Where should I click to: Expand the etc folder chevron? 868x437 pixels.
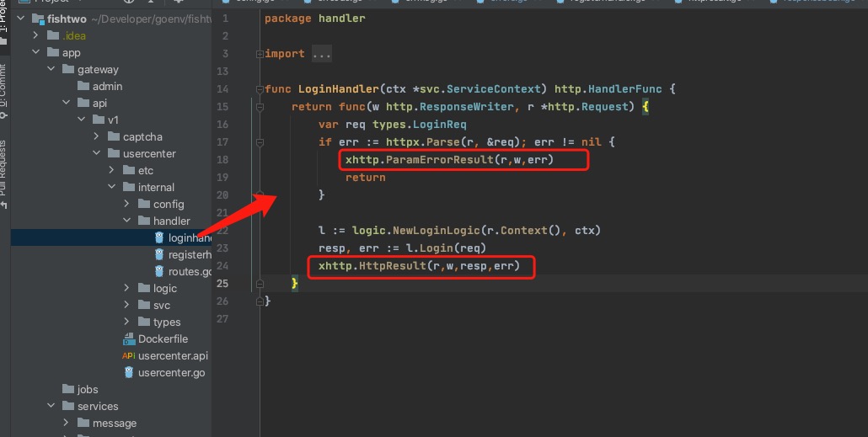point(112,170)
